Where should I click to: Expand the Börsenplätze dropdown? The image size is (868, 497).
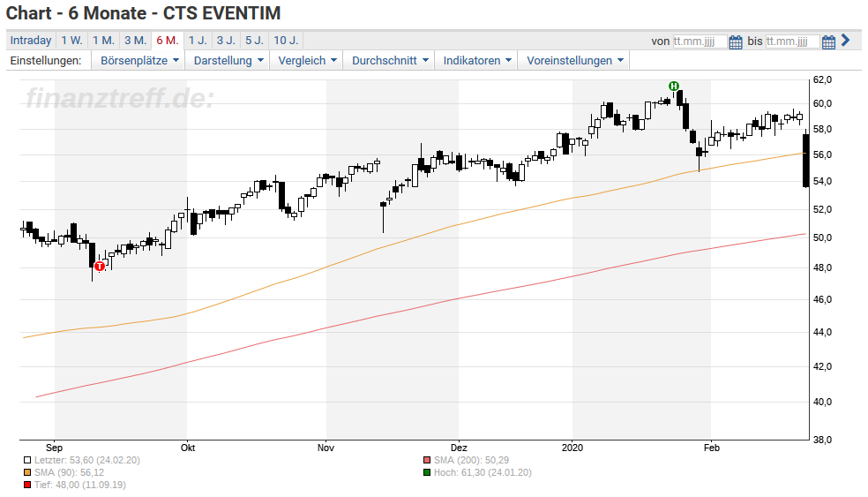point(139,60)
